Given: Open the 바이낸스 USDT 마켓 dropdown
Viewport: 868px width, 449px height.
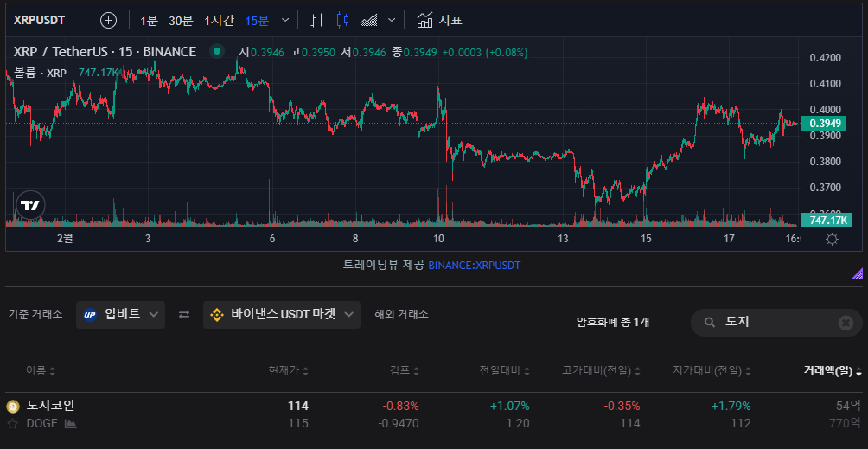Looking at the screenshot, I should click(282, 314).
